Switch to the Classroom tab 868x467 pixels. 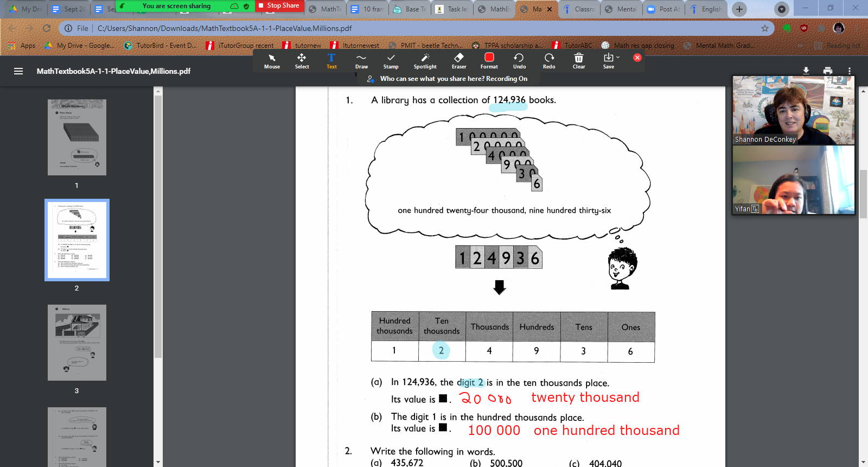coord(579,9)
